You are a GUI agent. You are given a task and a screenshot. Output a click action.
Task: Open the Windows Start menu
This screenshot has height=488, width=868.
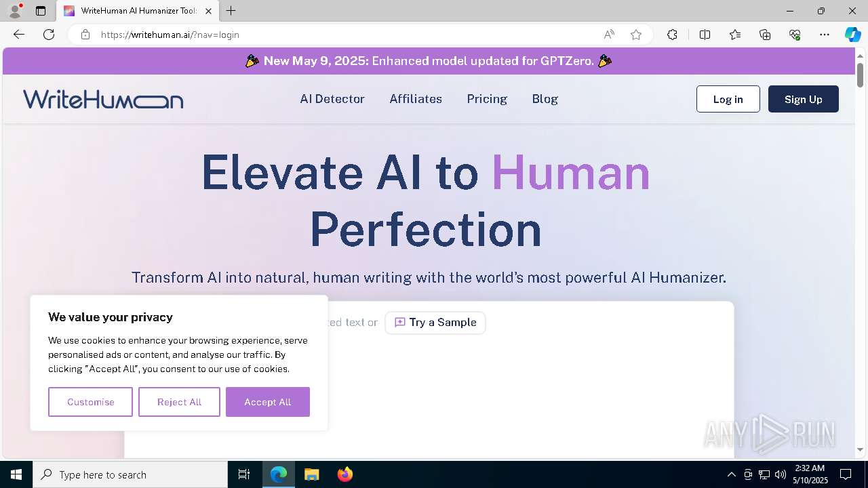pyautogui.click(x=16, y=474)
